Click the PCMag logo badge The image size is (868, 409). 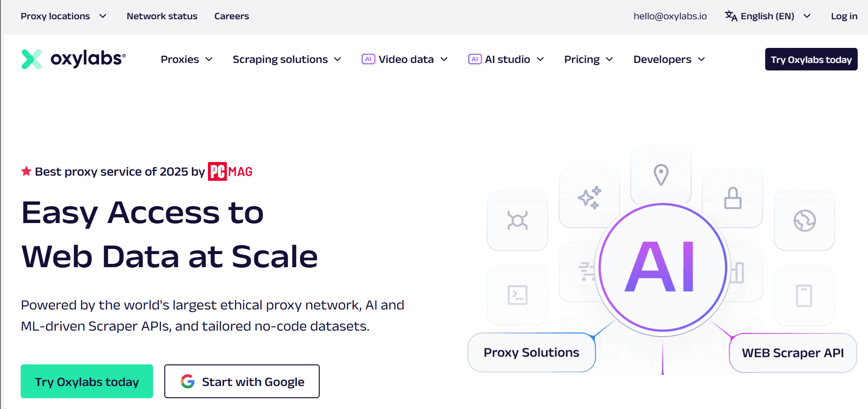pyautogui.click(x=230, y=172)
